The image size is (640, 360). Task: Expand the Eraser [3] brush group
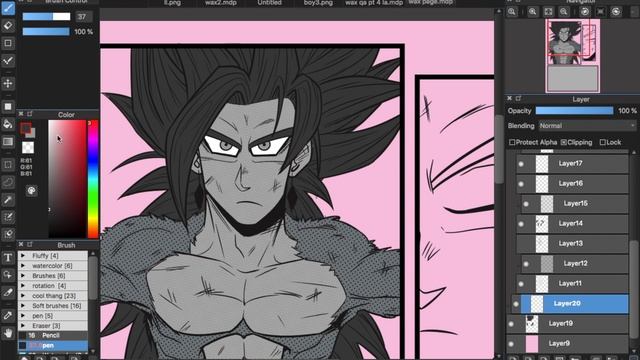(x=23, y=326)
